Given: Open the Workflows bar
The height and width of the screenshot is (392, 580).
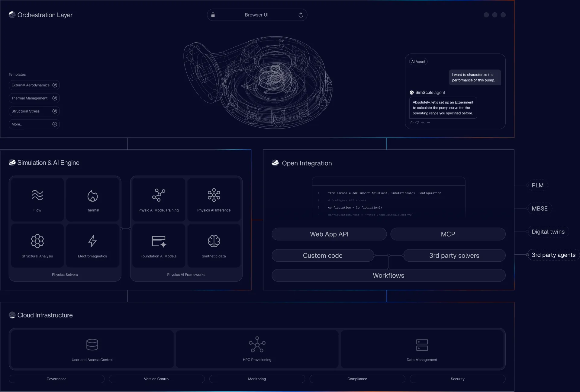Looking at the screenshot, I should [x=388, y=276].
